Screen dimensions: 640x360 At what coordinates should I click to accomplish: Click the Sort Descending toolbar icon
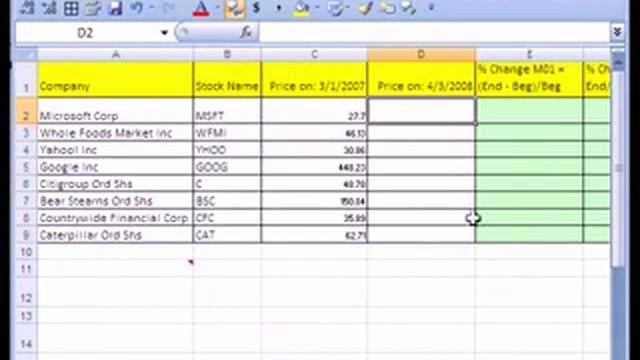pyautogui.click(x=49, y=8)
